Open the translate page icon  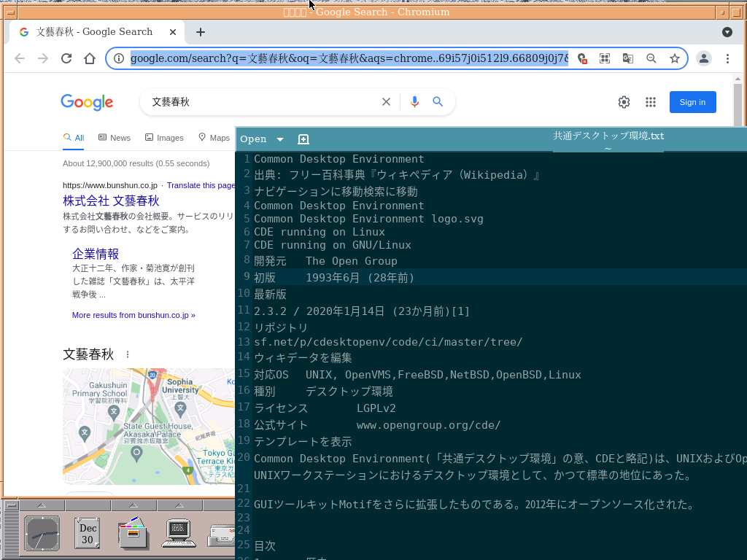(x=628, y=58)
